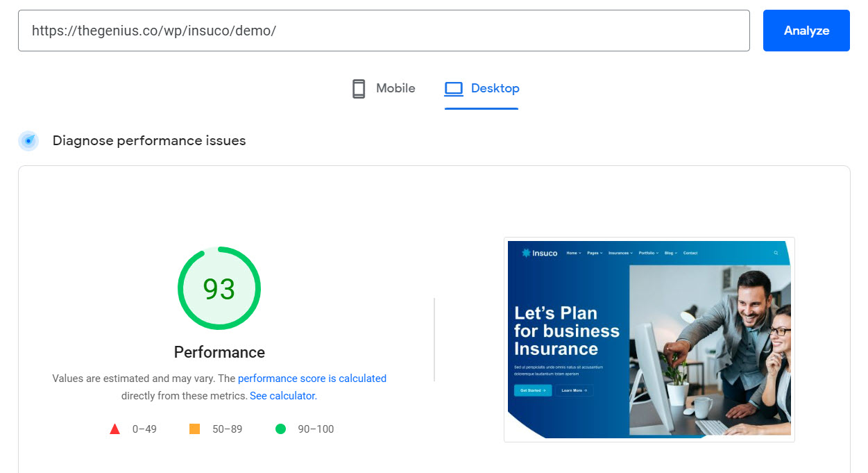The image size is (868, 473).
Task: Open the 'performance score is calculated' link
Action: [x=312, y=379]
